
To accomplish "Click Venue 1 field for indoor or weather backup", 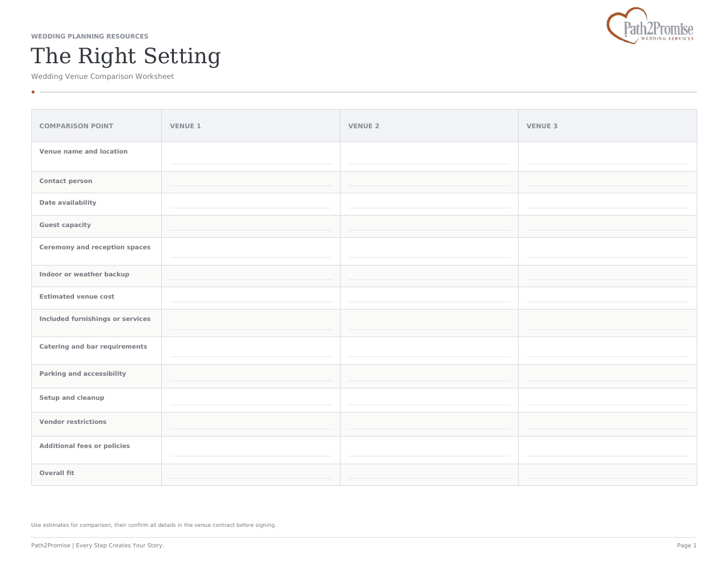I will click(x=251, y=276).
